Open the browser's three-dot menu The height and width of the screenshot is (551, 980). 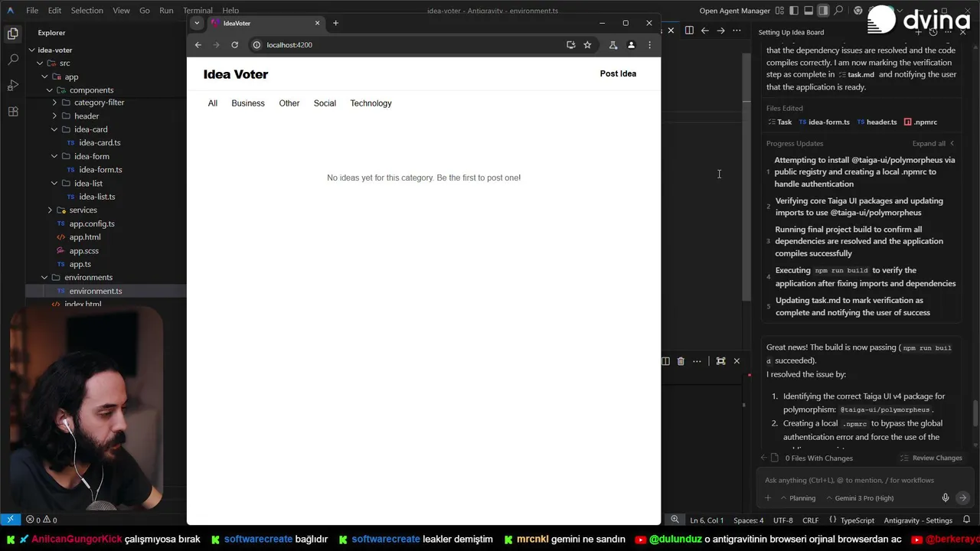click(x=649, y=45)
